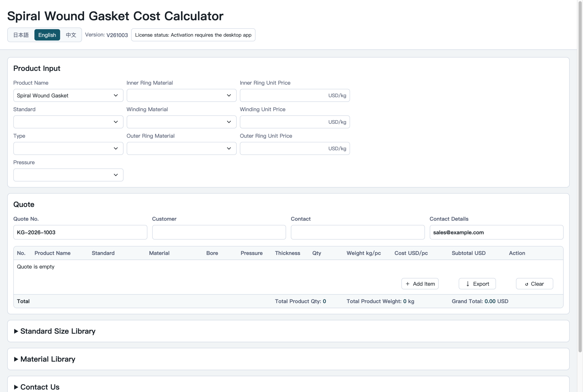Click the Total Product Qty value
This screenshot has width=583, height=392.
(x=324, y=301)
